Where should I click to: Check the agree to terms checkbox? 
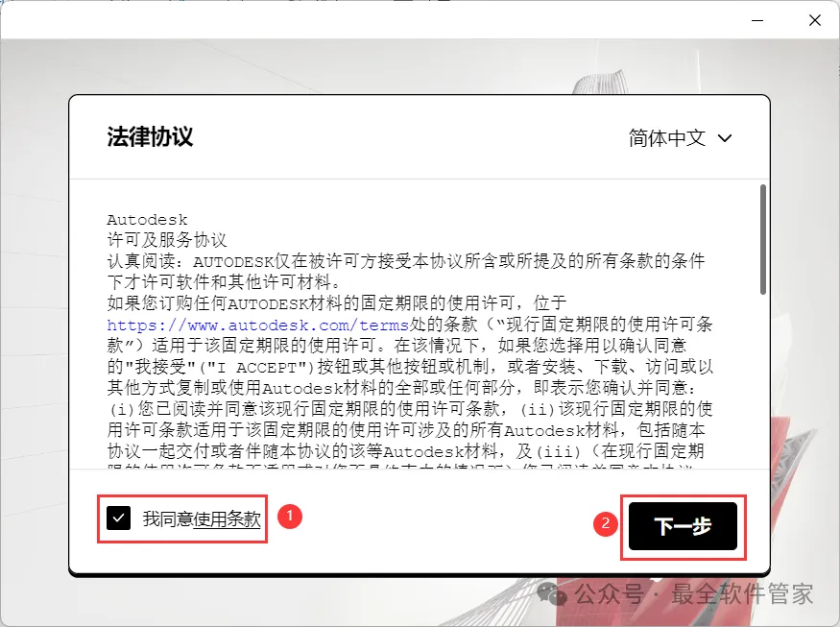click(118, 518)
